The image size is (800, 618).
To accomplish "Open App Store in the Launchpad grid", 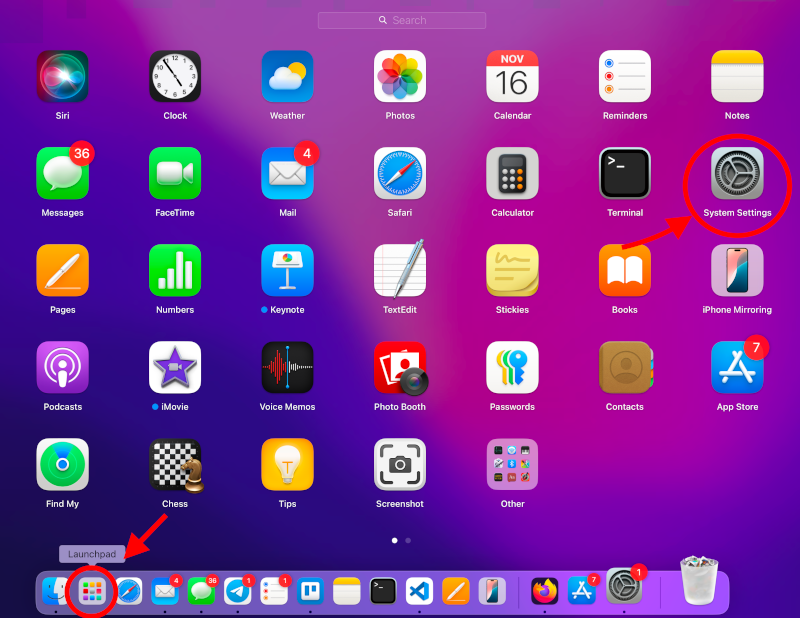I will click(x=737, y=367).
